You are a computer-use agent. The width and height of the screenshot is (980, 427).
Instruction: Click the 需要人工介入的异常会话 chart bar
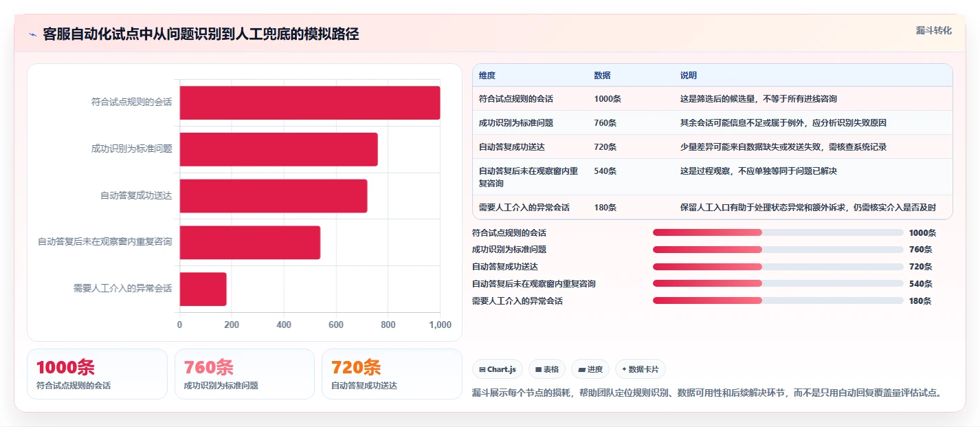click(x=203, y=289)
